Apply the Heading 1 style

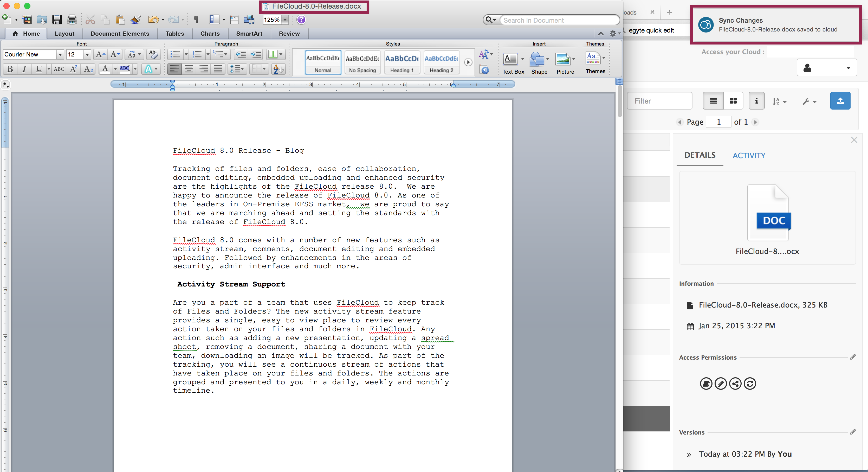[402, 62]
